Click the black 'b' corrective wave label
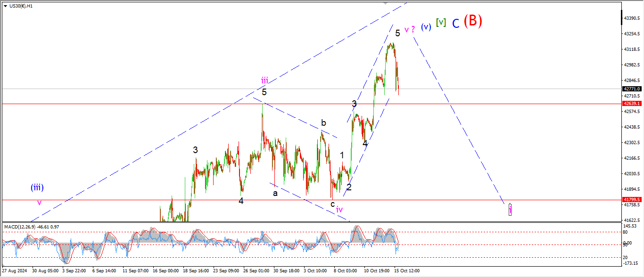644x277 pixels. [x=323, y=123]
